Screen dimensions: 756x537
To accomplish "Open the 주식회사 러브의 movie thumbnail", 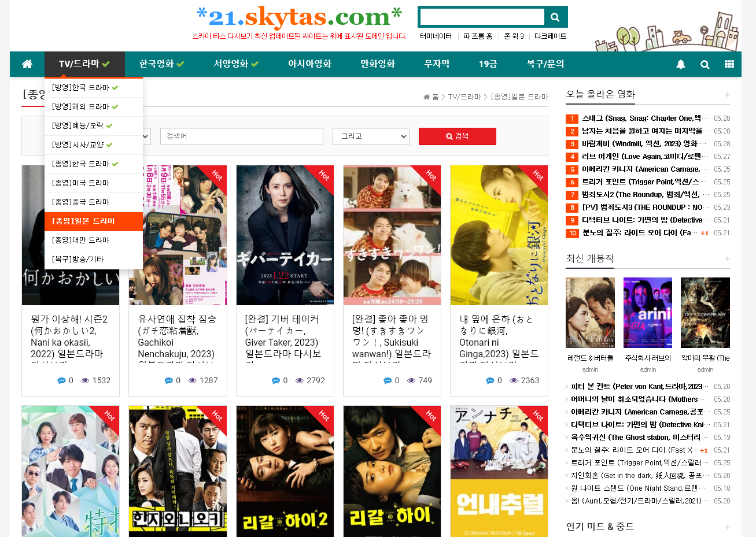I will [x=648, y=313].
